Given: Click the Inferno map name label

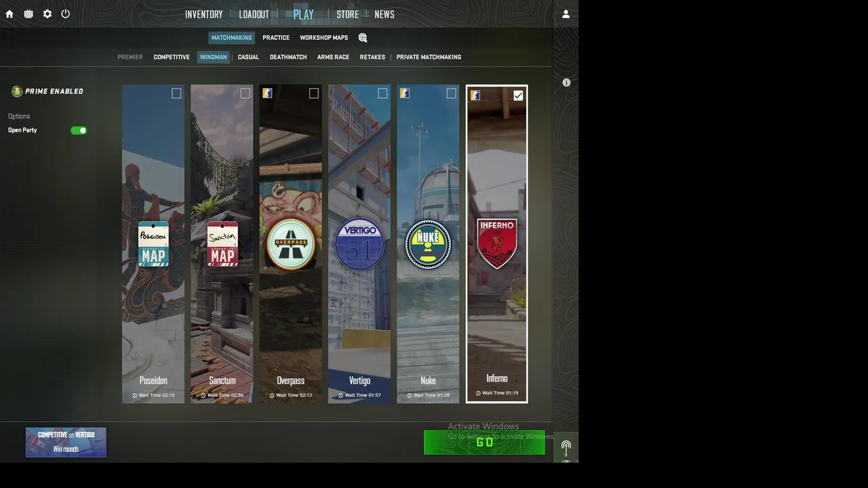Looking at the screenshot, I should coord(496,378).
